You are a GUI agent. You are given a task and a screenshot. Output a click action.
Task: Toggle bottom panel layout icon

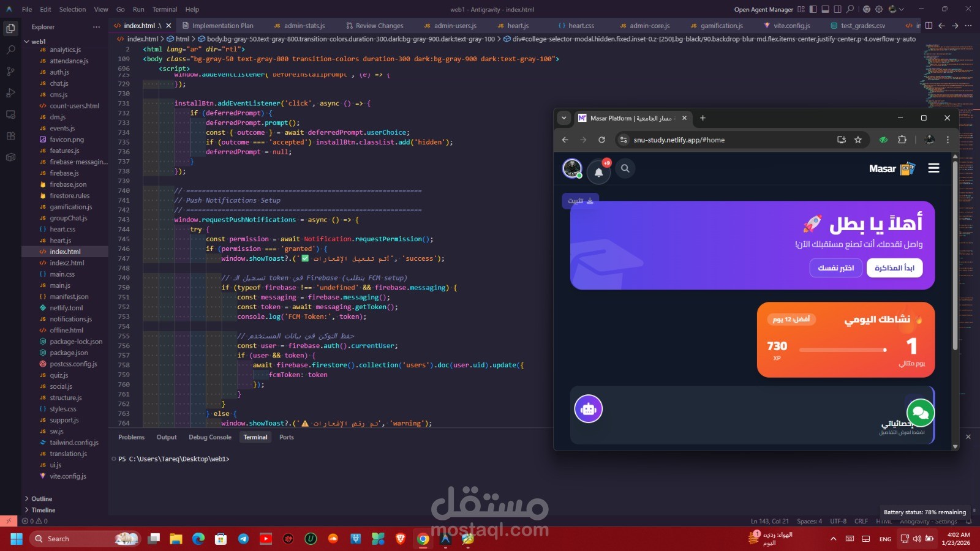click(x=825, y=9)
